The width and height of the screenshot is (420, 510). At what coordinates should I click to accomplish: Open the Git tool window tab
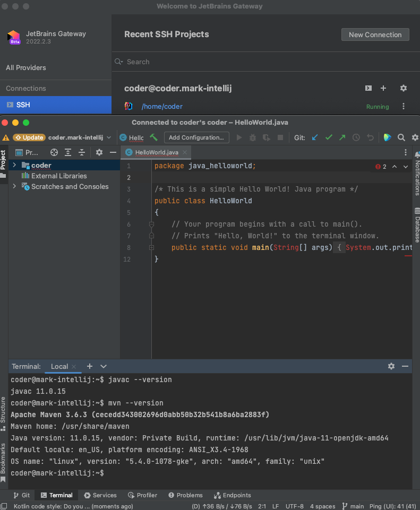coord(21,495)
